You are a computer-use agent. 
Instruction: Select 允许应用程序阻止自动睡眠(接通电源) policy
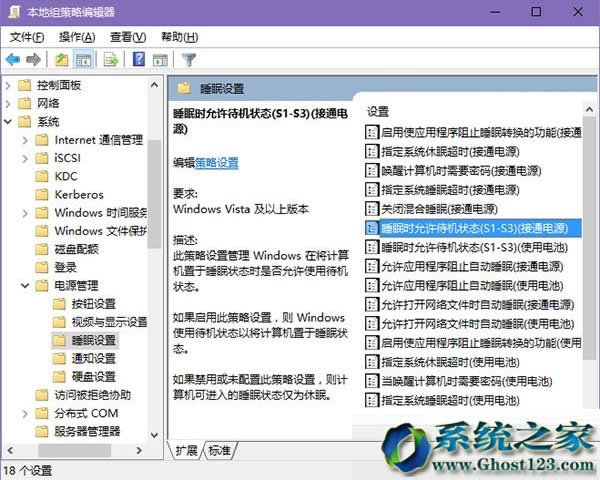coord(473,266)
